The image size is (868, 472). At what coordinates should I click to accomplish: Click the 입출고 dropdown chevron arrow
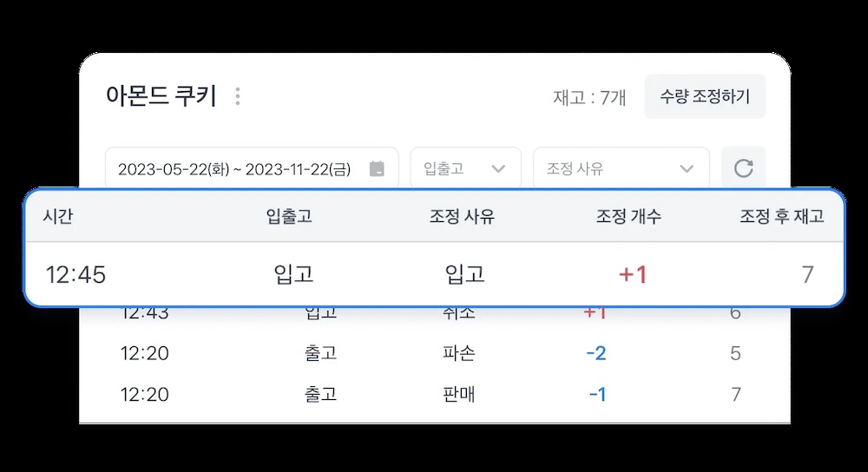pyautogui.click(x=498, y=168)
